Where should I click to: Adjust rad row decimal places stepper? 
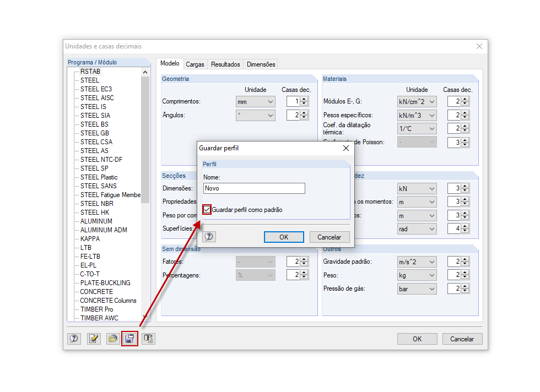(465, 228)
